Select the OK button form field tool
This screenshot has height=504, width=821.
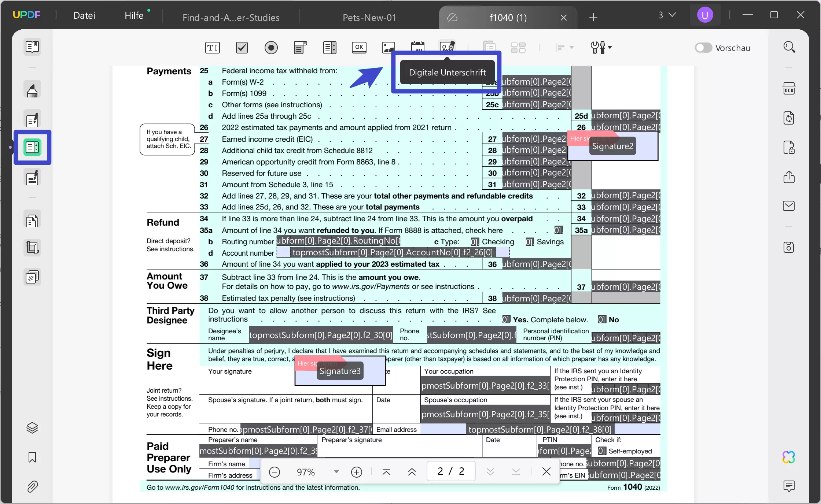(359, 48)
